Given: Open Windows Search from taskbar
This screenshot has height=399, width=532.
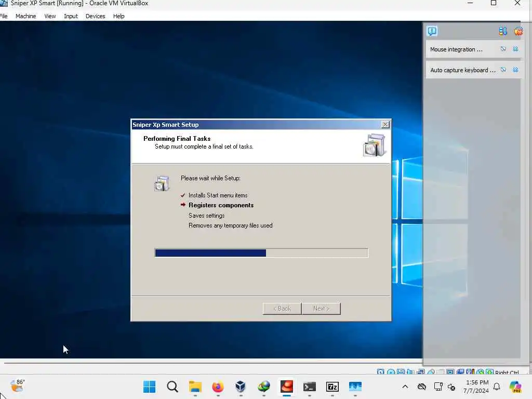Looking at the screenshot, I should (172, 387).
